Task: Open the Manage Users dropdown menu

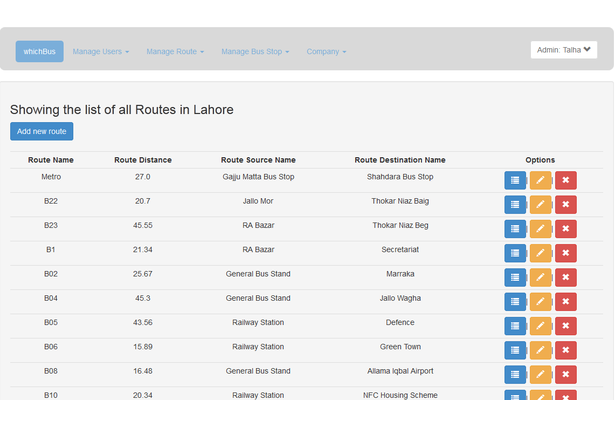Action: click(x=101, y=51)
